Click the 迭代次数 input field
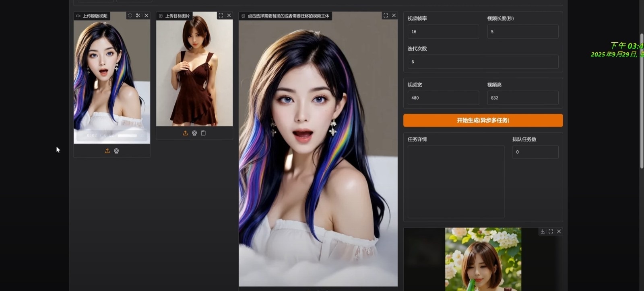This screenshot has height=291, width=644. [483, 61]
